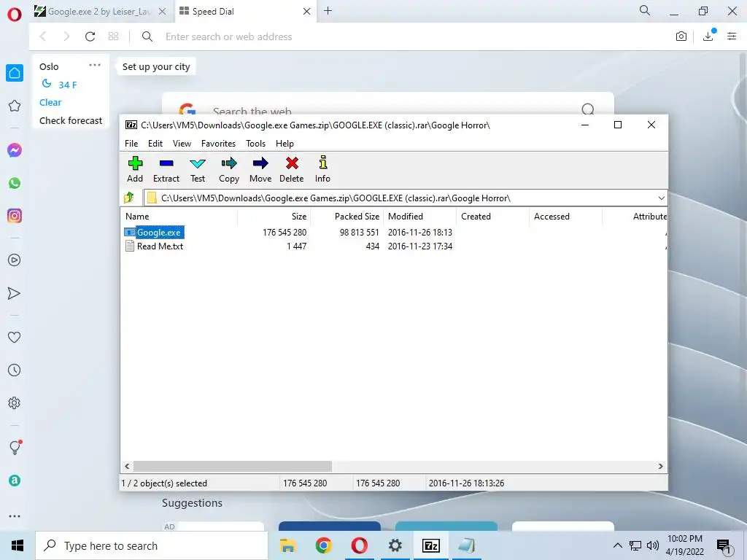Search tabs with Opera magnifier icon
Image resolution: width=747 pixels, height=560 pixels.
pyautogui.click(x=645, y=10)
